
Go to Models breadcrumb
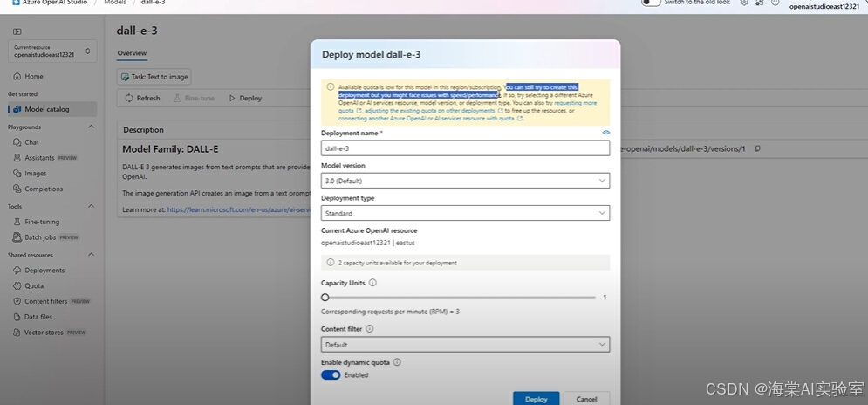pos(115,3)
